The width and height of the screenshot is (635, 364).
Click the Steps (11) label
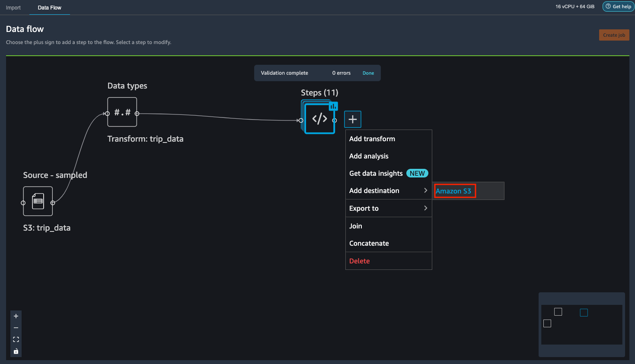[x=319, y=92]
